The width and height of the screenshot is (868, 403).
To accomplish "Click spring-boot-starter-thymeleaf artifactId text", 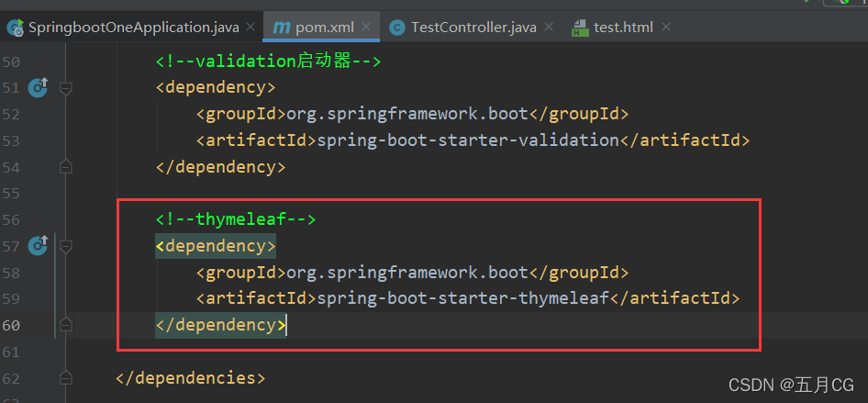I will tap(462, 298).
